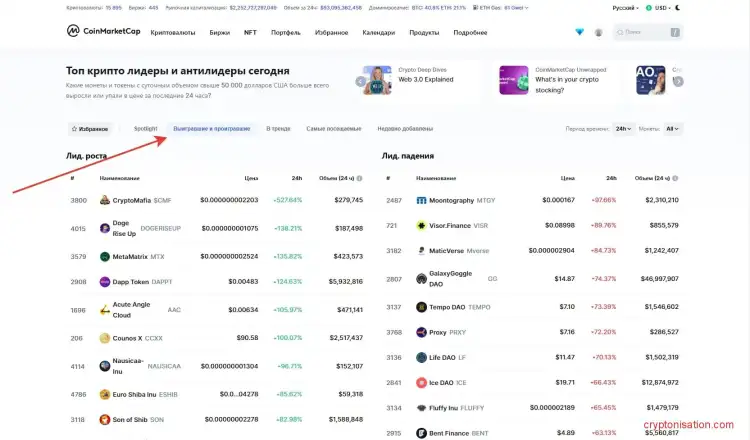This screenshot has height=440, width=750.
Task: Toggle dark mode moon icon
Action: [677, 8]
